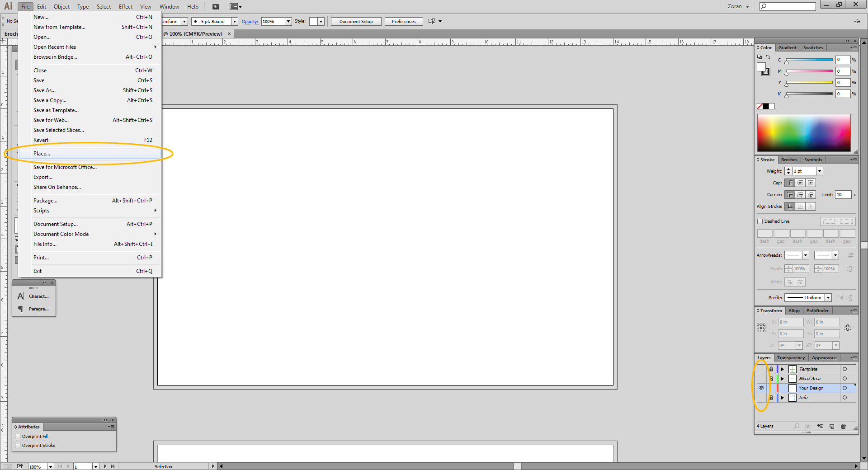The width and height of the screenshot is (868, 470).
Task: Choose Align Stroke to Center icon
Action: tap(790, 207)
